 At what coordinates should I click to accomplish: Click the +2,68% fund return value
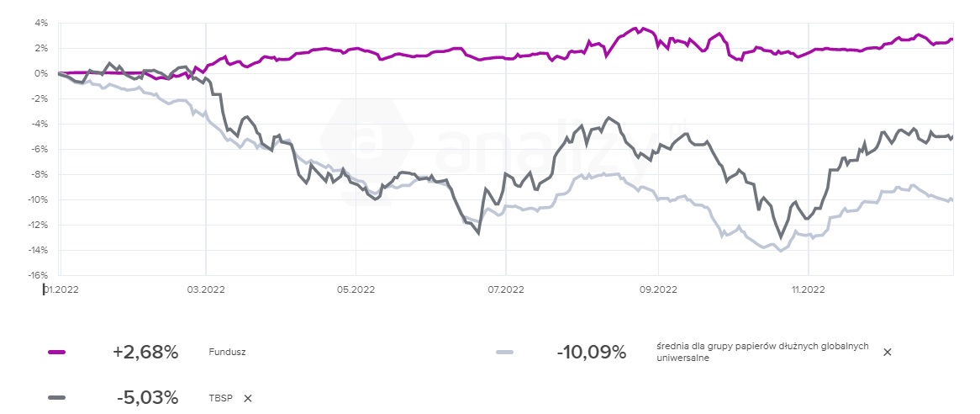[x=145, y=353]
